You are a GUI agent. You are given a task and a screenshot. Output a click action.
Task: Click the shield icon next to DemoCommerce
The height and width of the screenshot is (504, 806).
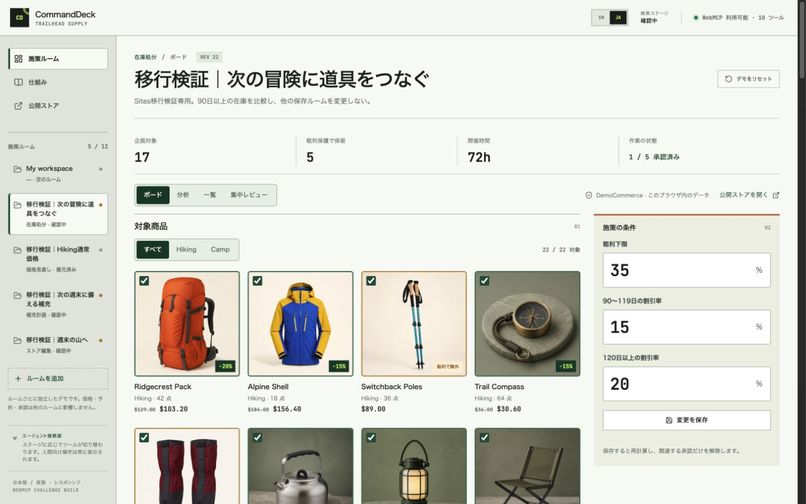coord(589,195)
